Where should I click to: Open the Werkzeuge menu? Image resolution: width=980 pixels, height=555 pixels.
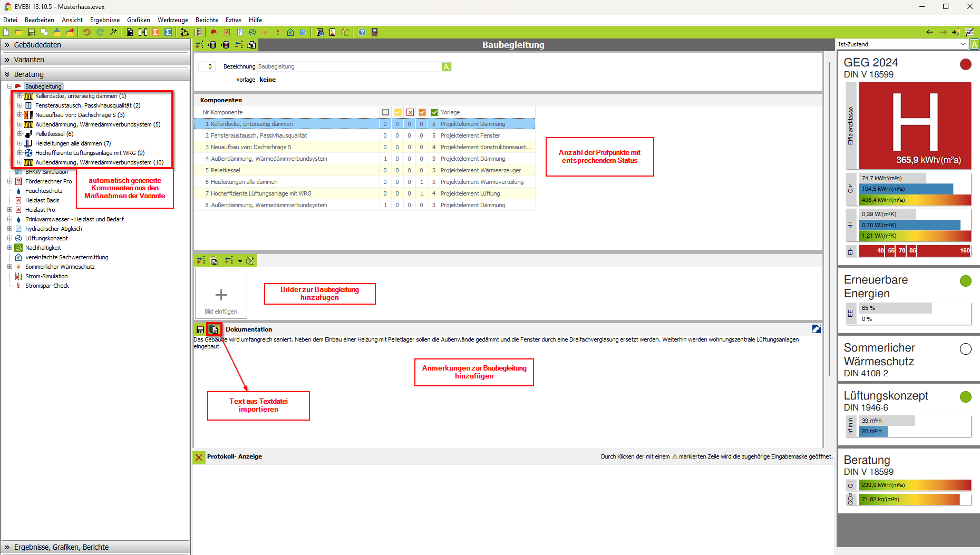[172, 20]
